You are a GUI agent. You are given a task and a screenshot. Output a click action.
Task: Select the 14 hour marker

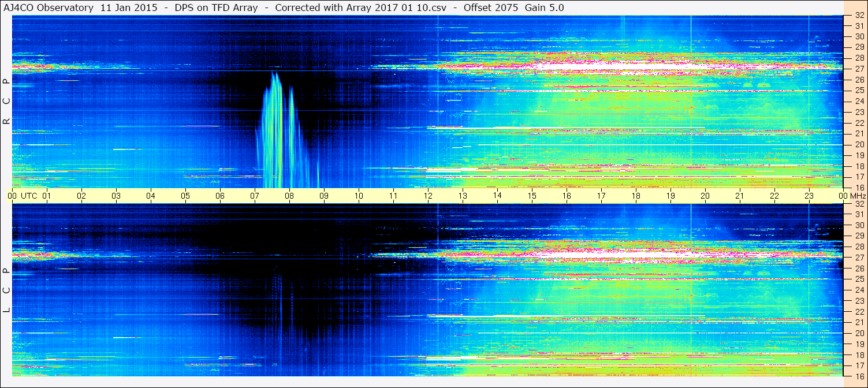tap(497, 196)
